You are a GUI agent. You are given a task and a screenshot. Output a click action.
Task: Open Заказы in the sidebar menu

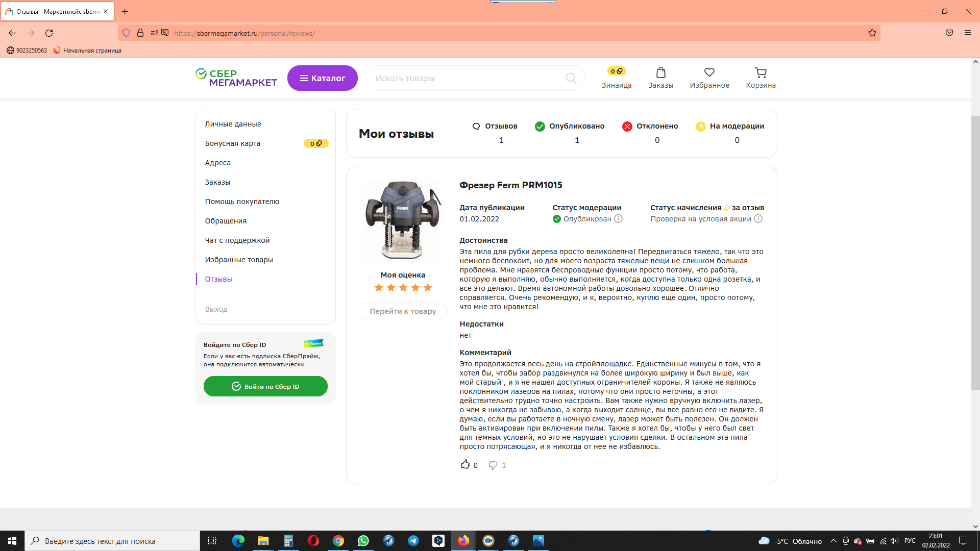(x=217, y=182)
